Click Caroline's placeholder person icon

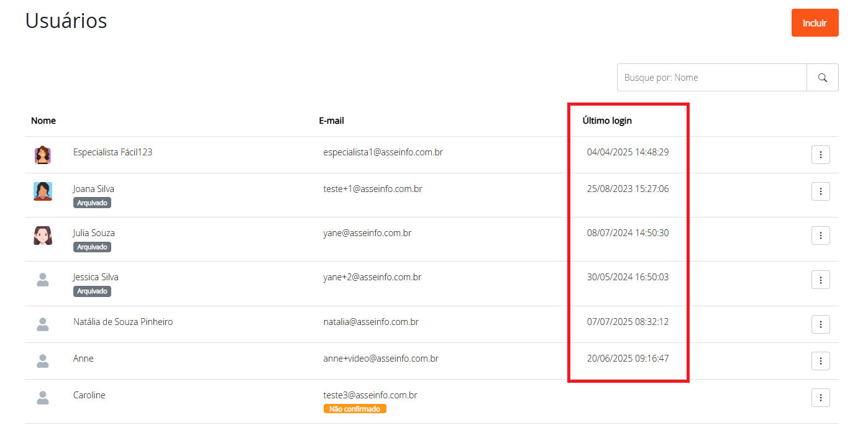click(x=43, y=398)
